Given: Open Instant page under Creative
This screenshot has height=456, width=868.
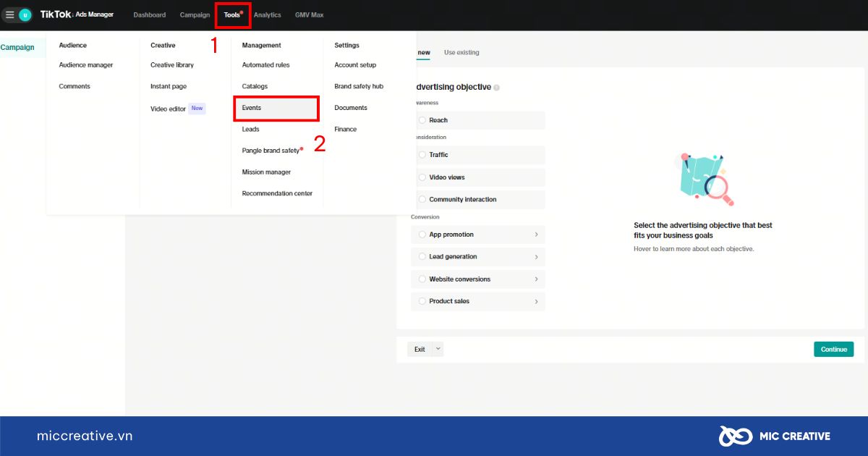Looking at the screenshot, I should coord(169,86).
